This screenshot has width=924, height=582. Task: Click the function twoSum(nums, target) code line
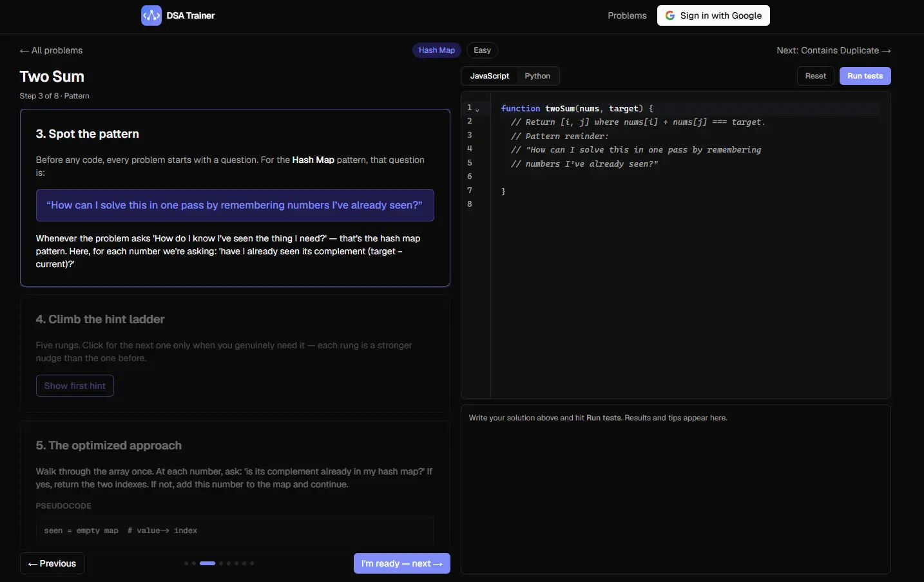[577, 109]
